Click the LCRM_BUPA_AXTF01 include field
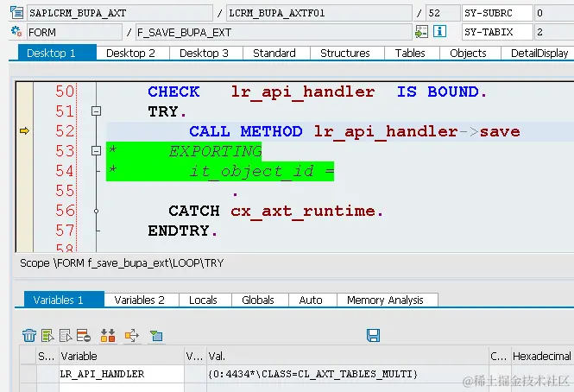The image size is (574, 392). tap(319, 13)
